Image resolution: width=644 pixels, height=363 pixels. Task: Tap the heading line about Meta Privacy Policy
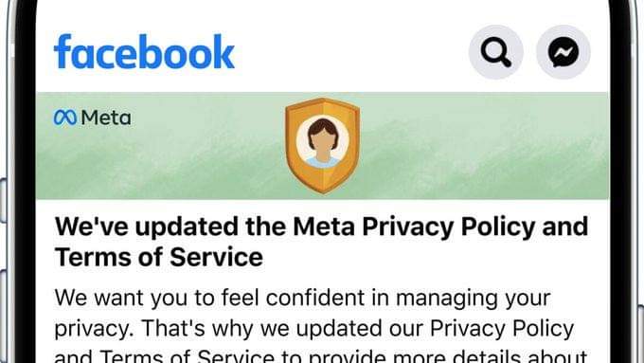tap(322, 227)
